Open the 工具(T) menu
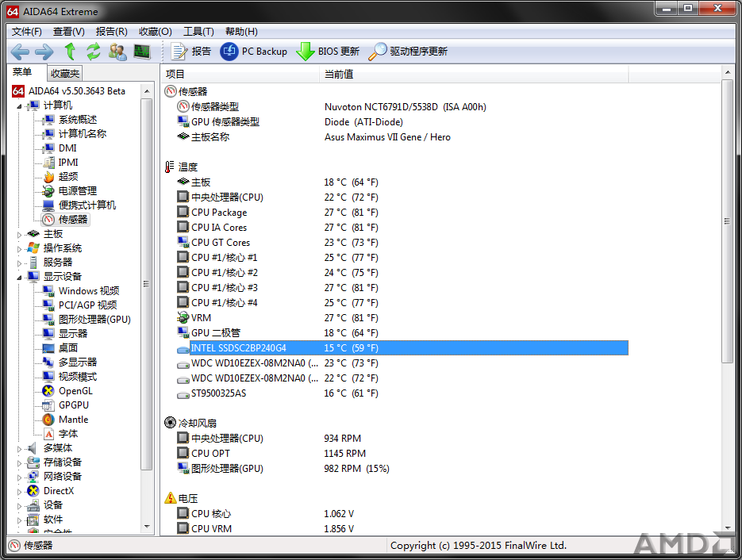 click(x=198, y=31)
